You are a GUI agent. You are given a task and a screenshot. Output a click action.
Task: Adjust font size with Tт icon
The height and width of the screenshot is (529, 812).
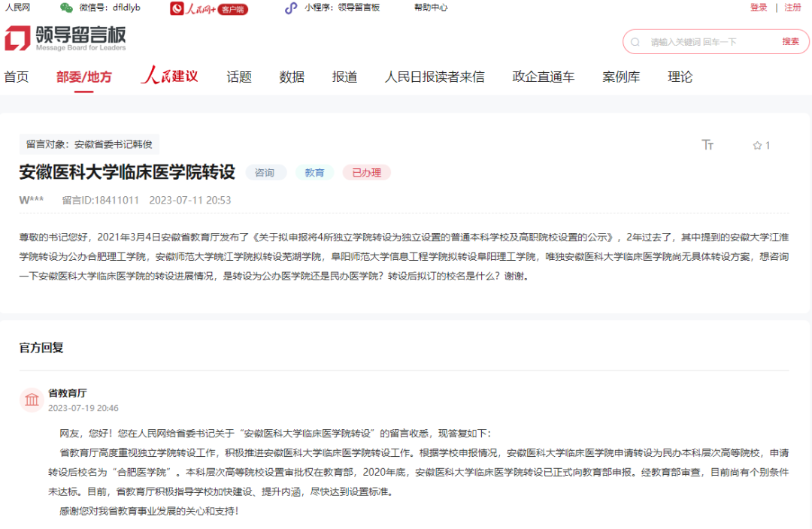[707, 145]
